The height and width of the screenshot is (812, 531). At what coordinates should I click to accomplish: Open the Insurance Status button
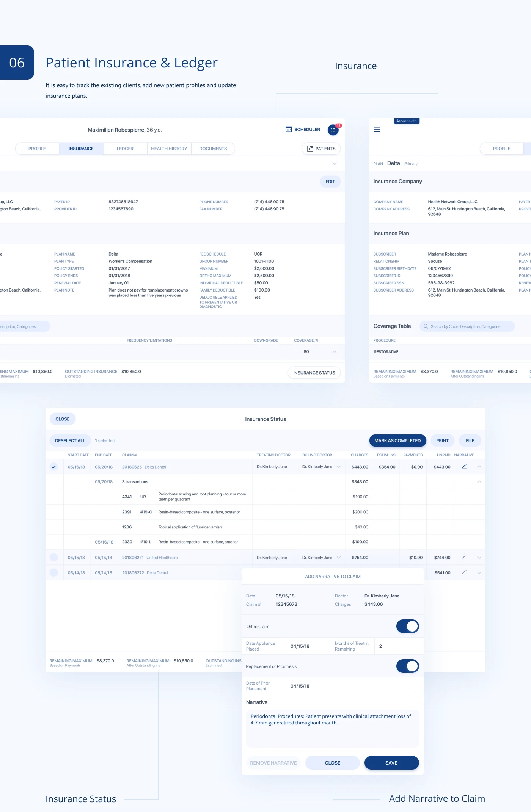point(314,373)
